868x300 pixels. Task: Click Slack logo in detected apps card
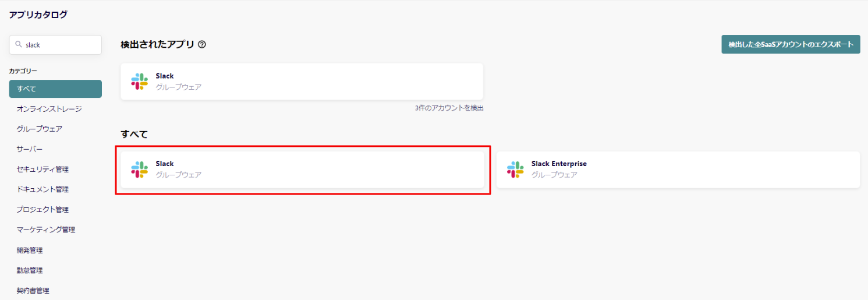(139, 82)
